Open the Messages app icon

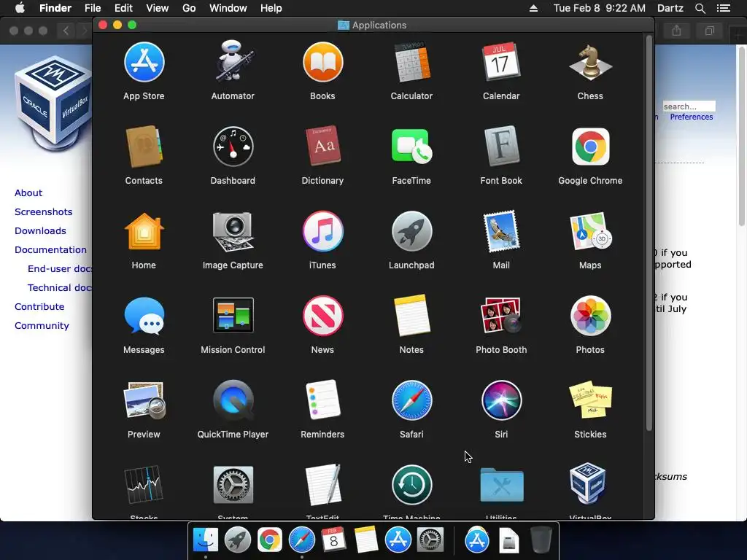point(144,316)
